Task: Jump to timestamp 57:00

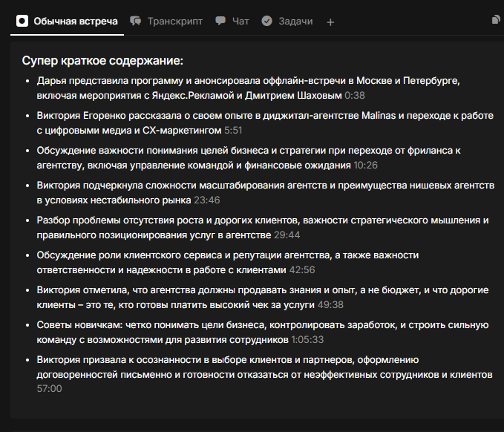Action: (x=49, y=389)
